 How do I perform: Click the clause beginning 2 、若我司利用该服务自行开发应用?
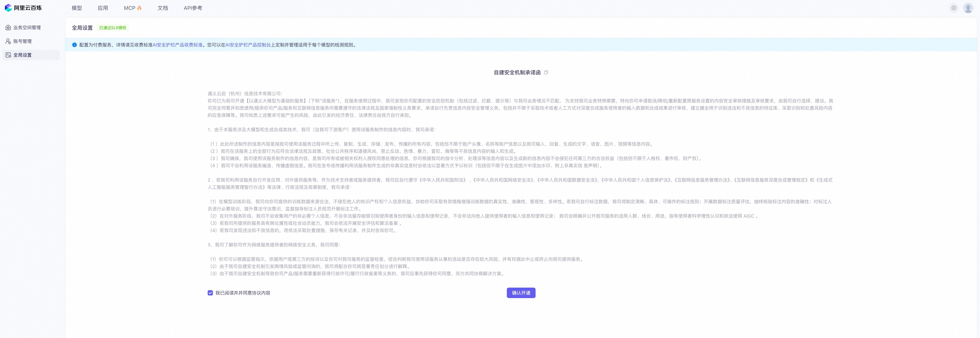click(x=520, y=184)
